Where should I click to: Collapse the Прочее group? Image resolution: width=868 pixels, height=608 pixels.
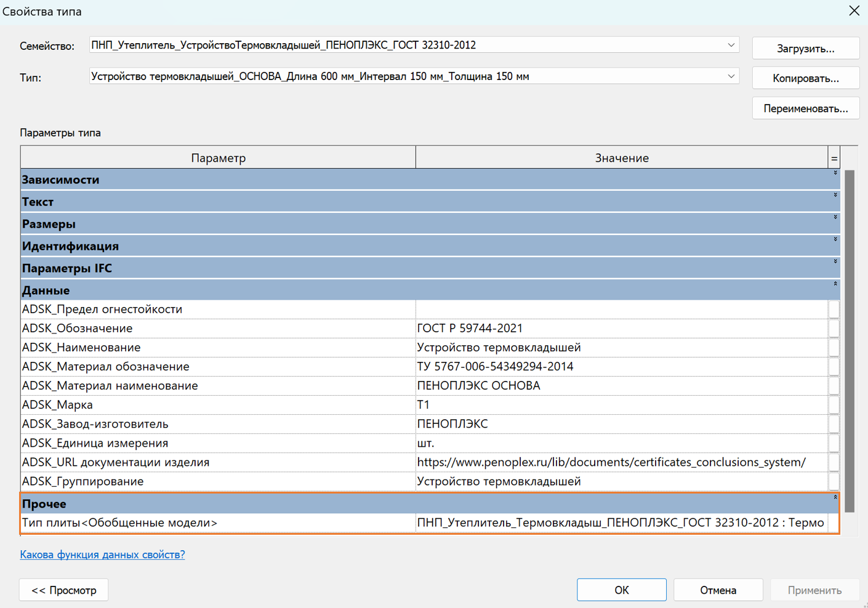[835, 498]
